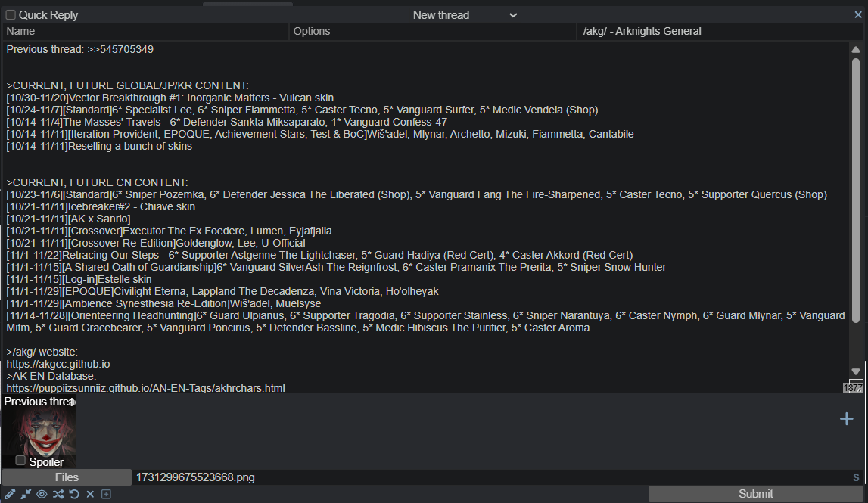
Task: Click the line with Specialist Lee
Action: pyautogui.click(x=302, y=110)
